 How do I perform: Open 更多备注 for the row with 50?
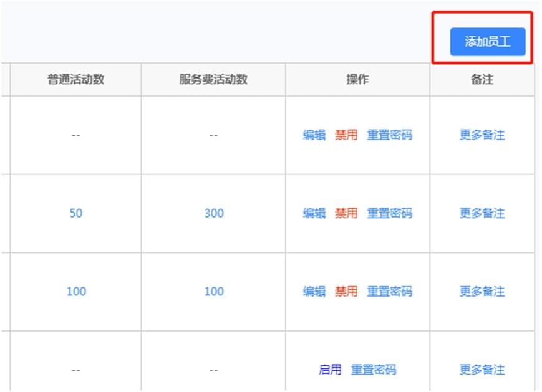tap(482, 213)
